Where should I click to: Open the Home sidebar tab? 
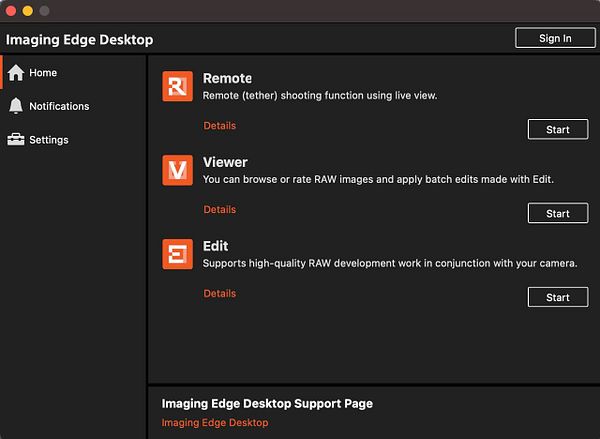tap(43, 73)
